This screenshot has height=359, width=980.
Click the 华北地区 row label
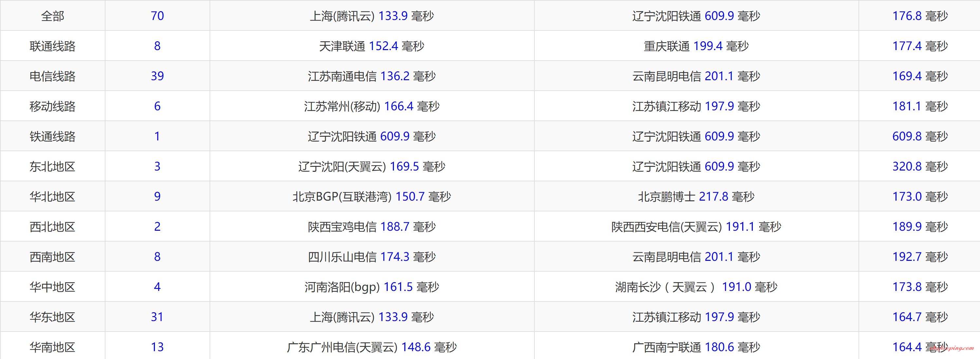coord(52,196)
